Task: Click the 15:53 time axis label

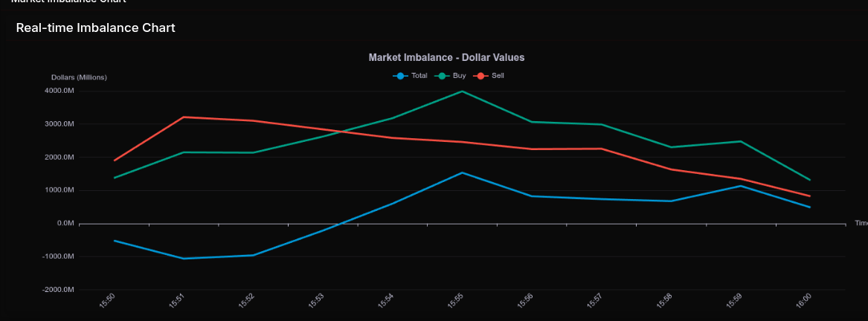Action: coord(315,301)
